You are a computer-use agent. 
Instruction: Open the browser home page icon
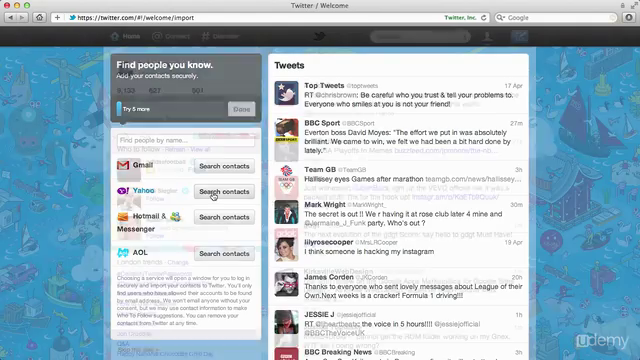(x=40, y=18)
